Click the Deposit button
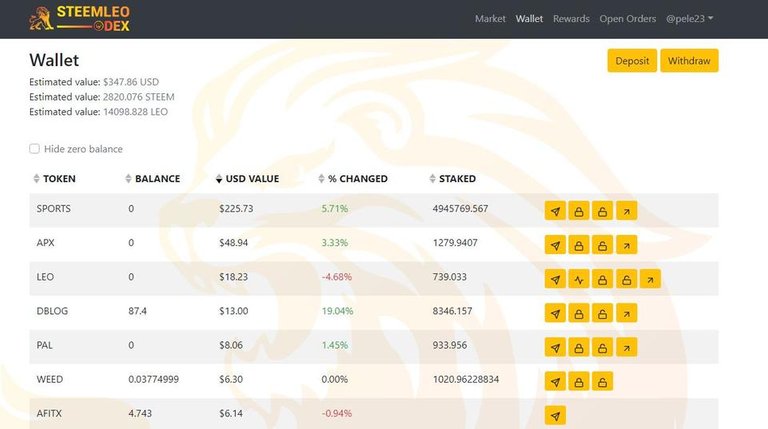768x429 pixels. 632,61
